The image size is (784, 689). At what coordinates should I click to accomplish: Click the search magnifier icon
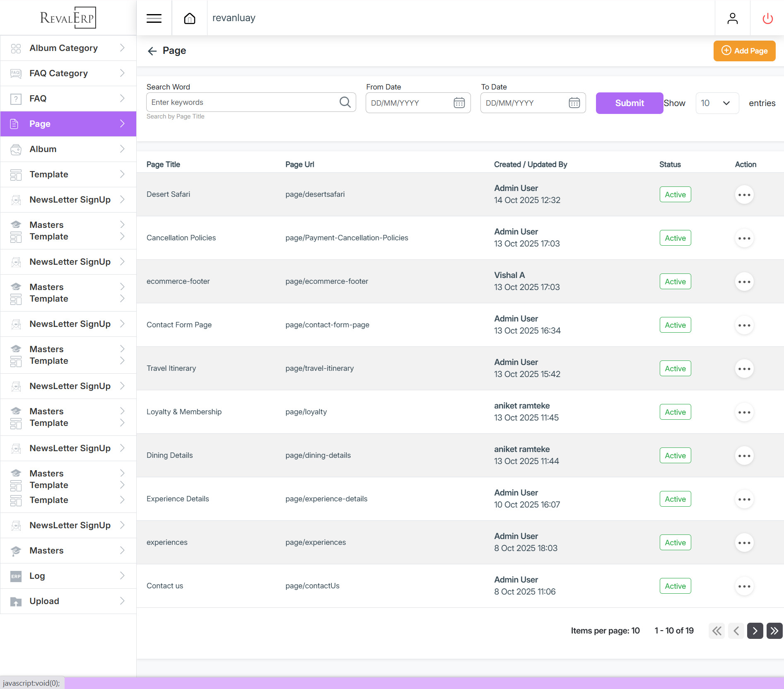coord(345,102)
